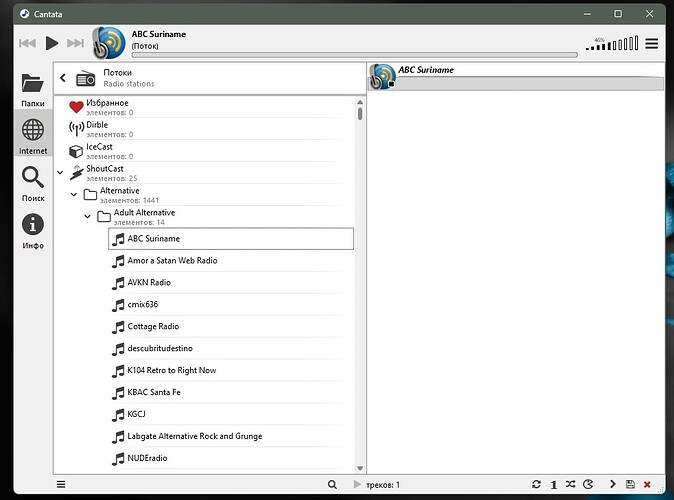This screenshot has width=674, height=500.
Task: Click the scroll up arrow
Action: [x=360, y=102]
